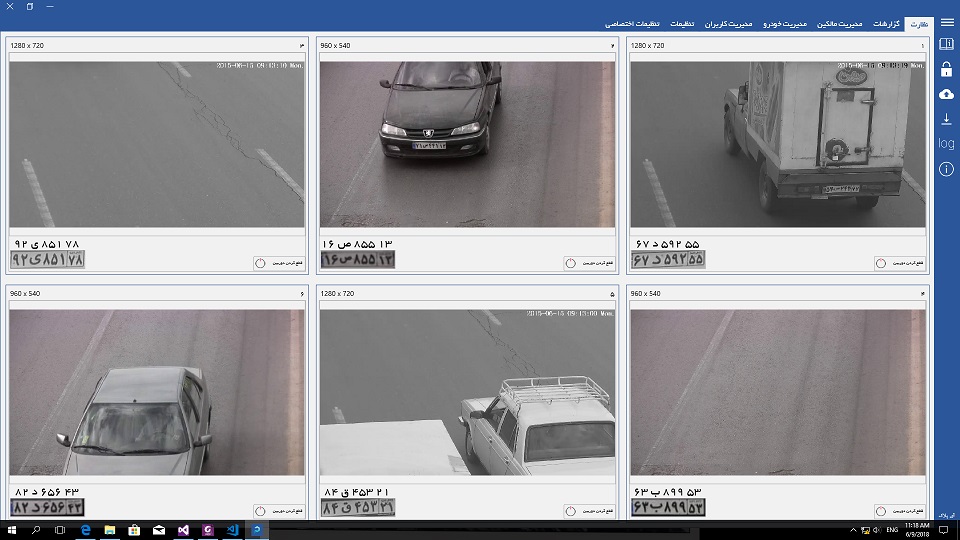Click the 960 x 540 label above silver sedan

pyautogui.click(x=25, y=293)
